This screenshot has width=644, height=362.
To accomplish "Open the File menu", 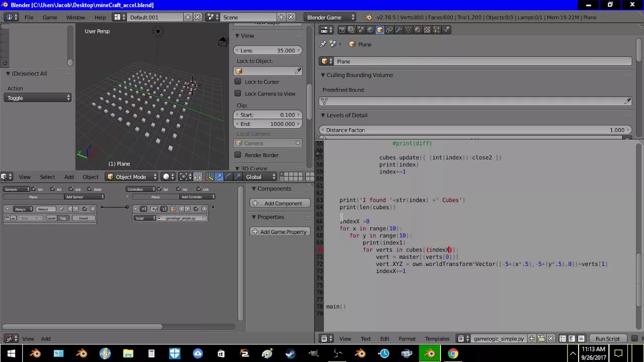I will click(x=29, y=17).
